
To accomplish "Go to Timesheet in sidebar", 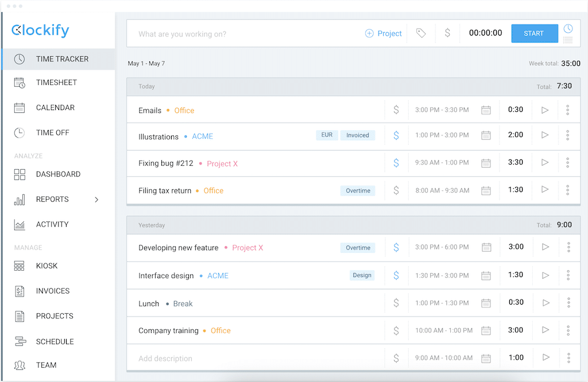I will click(56, 83).
